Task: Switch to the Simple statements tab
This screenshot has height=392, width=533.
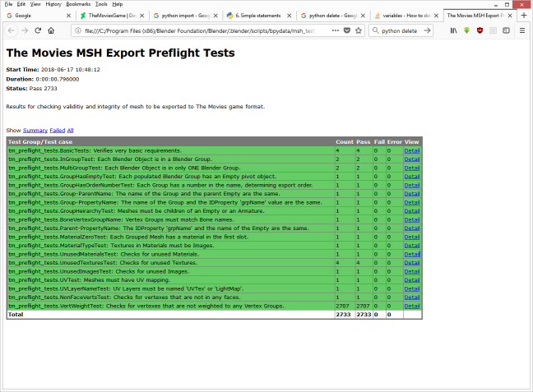Action: coord(258,16)
